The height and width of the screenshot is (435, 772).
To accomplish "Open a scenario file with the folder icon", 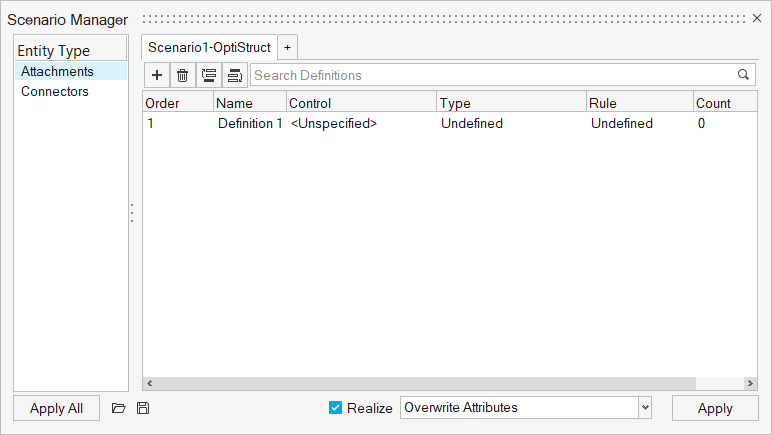I will [x=118, y=408].
